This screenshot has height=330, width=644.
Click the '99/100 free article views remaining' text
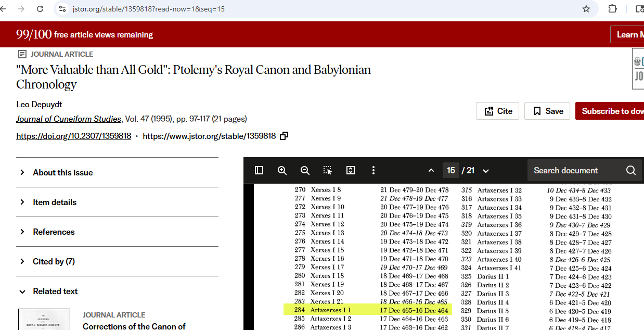click(84, 34)
